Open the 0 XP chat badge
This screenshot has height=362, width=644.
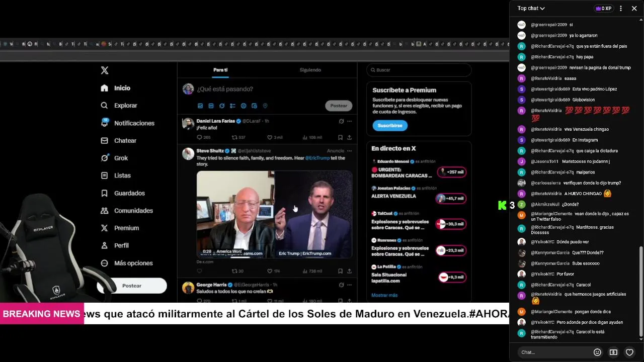coord(603,9)
